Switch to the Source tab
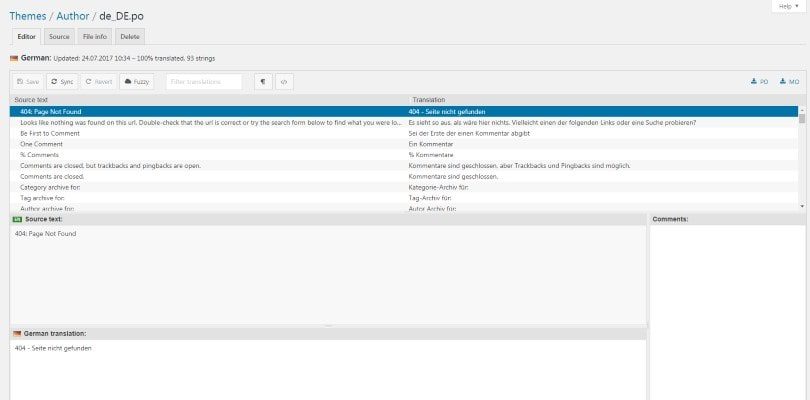This screenshot has width=810, height=400. (59, 37)
